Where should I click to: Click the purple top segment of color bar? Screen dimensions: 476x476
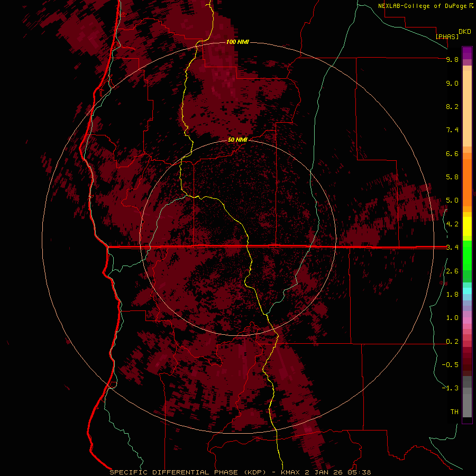[467, 53]
